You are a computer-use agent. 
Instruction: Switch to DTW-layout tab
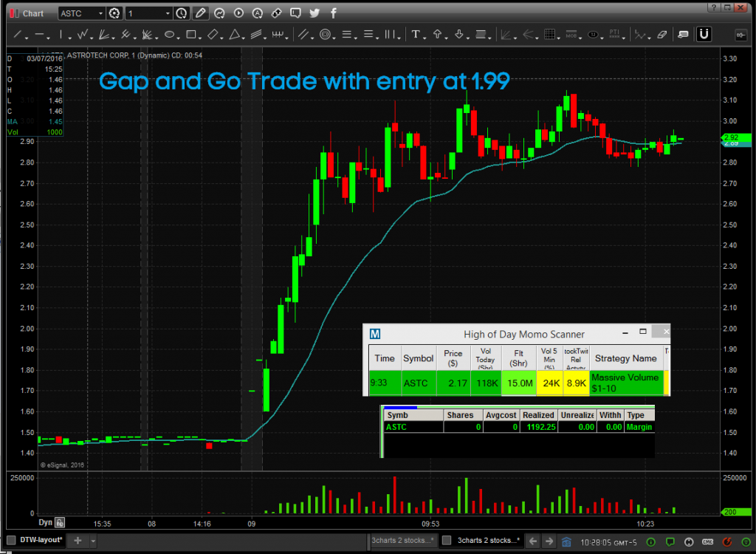41,540
